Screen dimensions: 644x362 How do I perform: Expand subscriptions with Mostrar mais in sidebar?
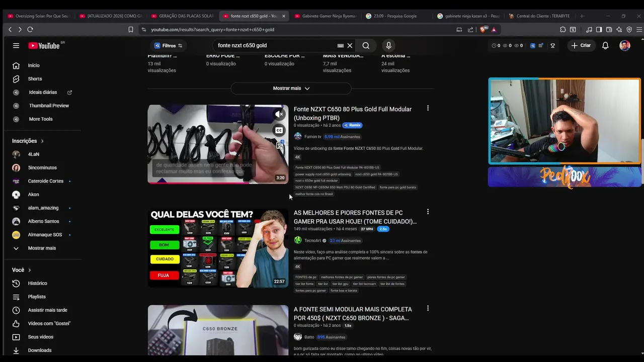(43, 248)
